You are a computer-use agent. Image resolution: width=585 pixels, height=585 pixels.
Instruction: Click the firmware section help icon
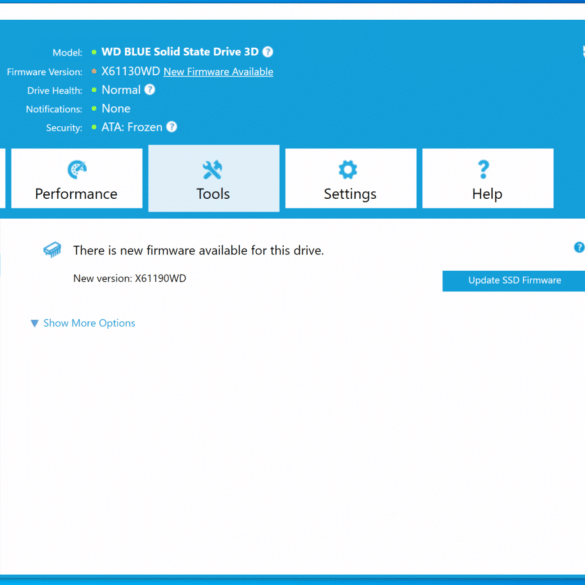pyautogui.click(x=579, y=247)
